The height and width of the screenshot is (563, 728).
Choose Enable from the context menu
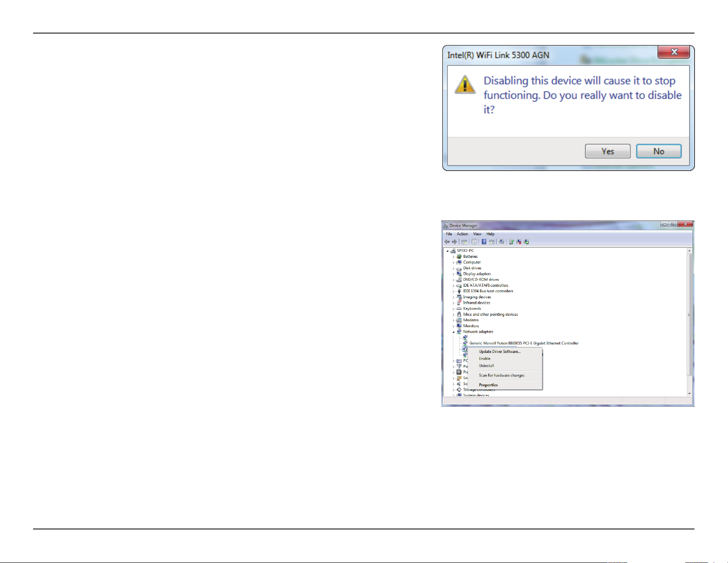tap(504, 358)
